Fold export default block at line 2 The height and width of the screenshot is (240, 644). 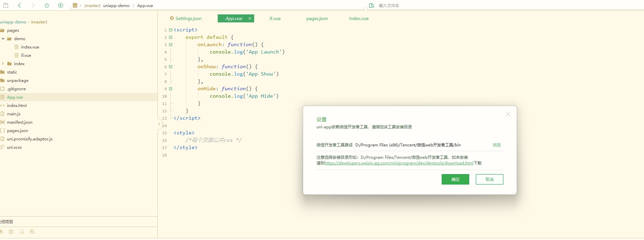(170, 37)
